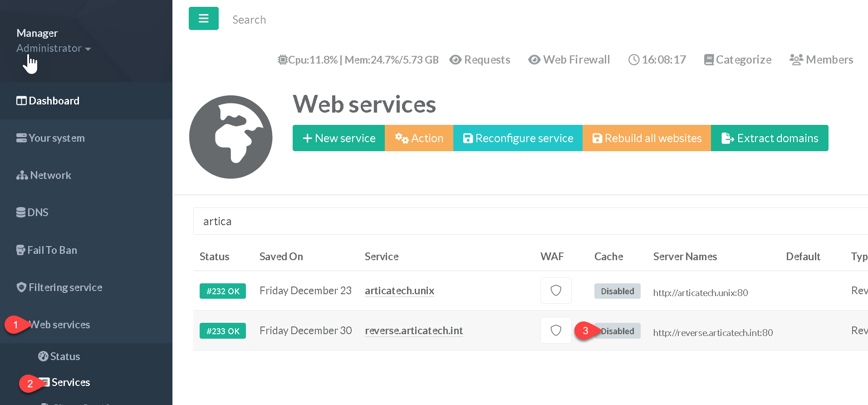Image resolution: width=868 pixels, height=405 pixels.
Task: Open the Services submenu item
Action: (x=70, y=382)
